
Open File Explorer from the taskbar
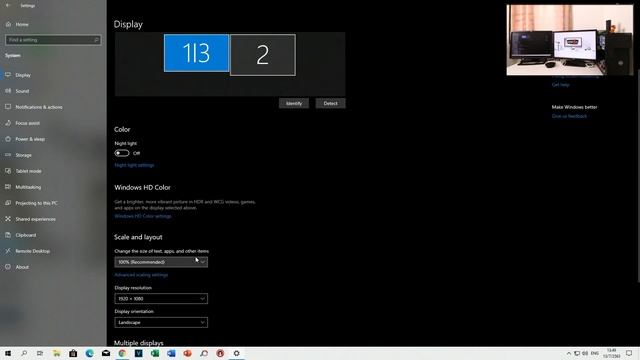[56, 353]
